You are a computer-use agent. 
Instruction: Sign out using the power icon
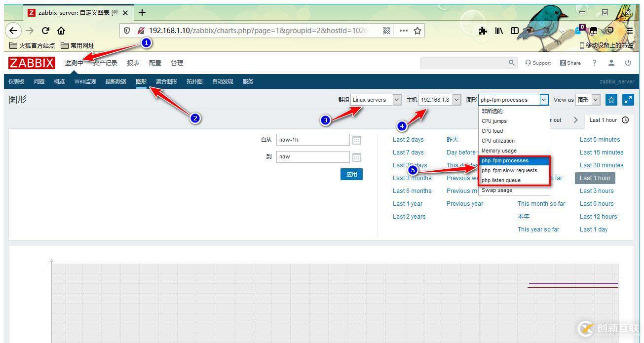[x=628, y=63]
